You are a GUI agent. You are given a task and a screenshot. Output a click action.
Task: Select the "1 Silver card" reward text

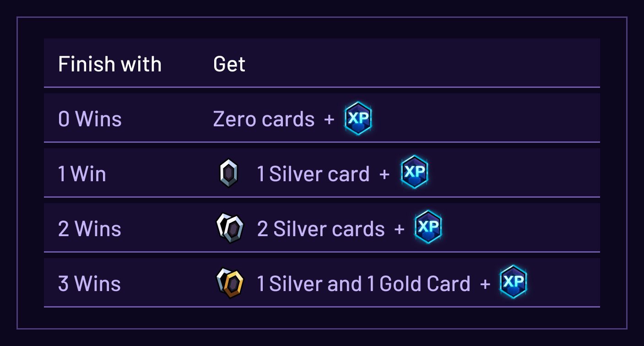[313, 174]
